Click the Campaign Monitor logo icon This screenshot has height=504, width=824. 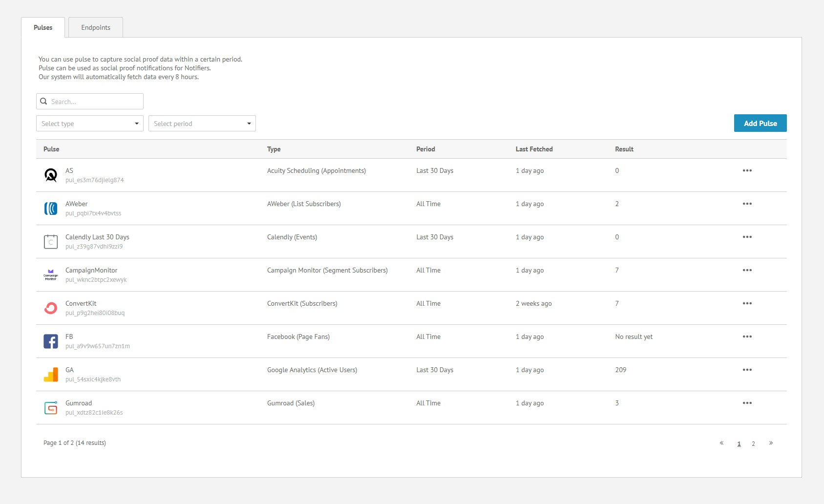51,274
